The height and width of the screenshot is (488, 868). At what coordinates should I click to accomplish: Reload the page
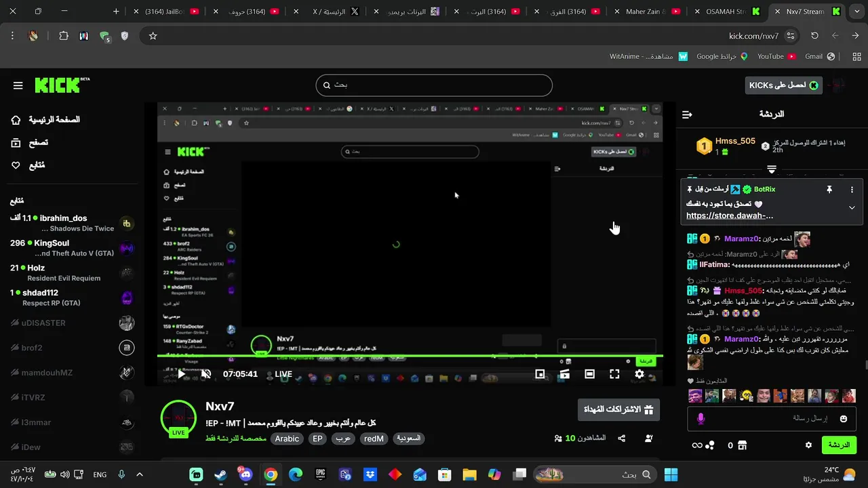click(814, 36)
